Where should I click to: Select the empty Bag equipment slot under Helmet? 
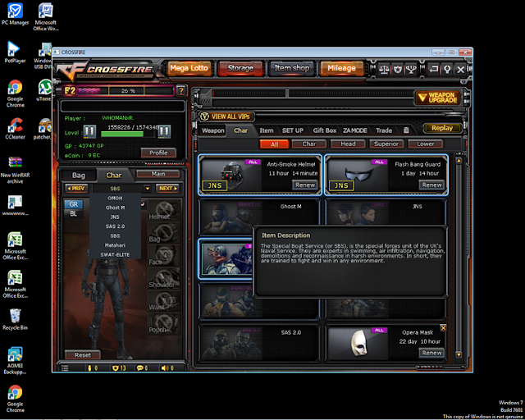(164, 232)
